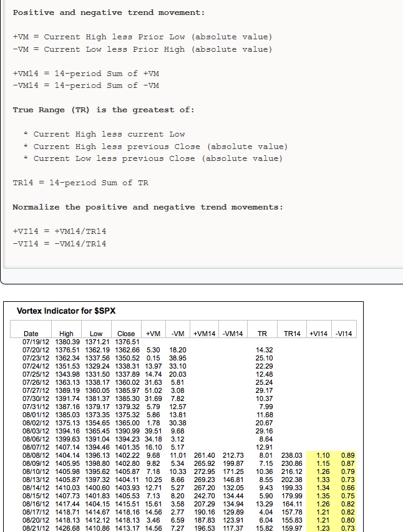The image size is (403, 532).
Task: Select the 08/08/12 date row
Action: [x=189, y=455]
